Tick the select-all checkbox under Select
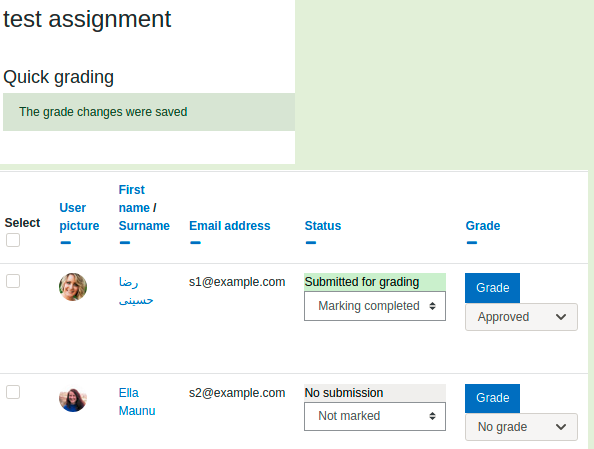This screenshot has width=594, height=449. (13, 240)
